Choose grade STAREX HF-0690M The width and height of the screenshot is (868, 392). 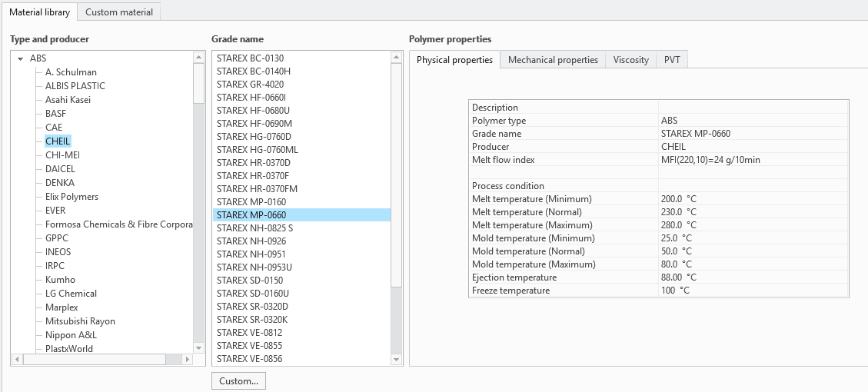click(x=301, y=124)
